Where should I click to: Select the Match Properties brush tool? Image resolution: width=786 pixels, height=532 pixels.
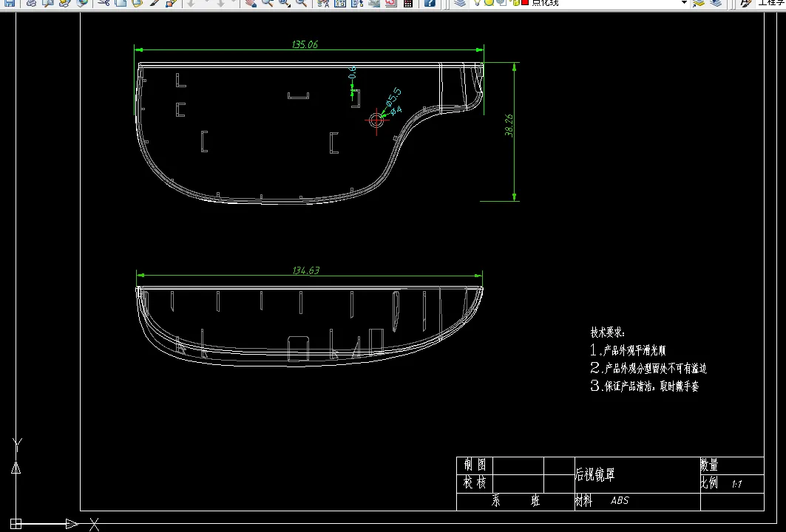tap(155, 2)
